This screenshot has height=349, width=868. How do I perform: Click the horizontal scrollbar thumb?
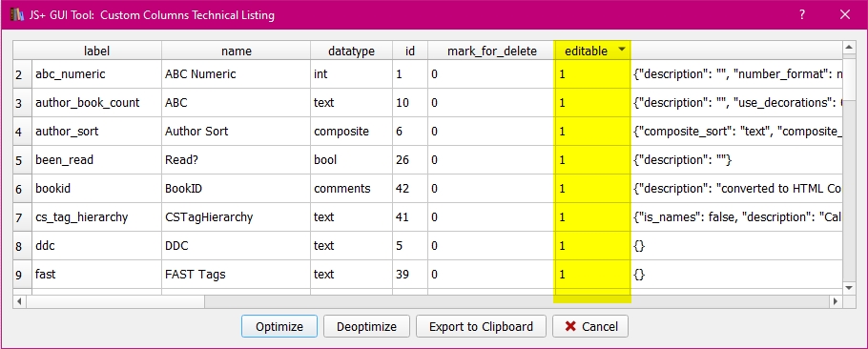tap(115, 301)
